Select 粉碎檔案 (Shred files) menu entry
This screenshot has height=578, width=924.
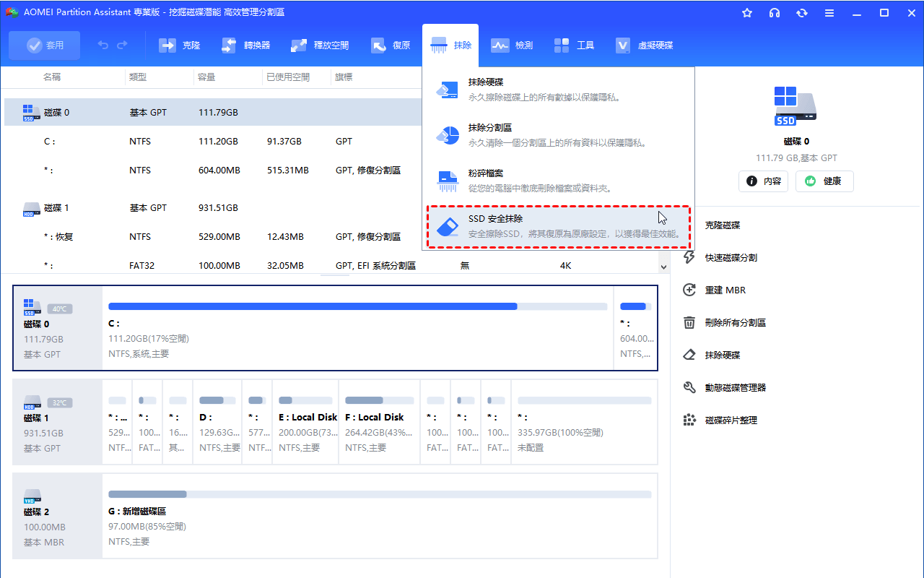tap(559, 181)
